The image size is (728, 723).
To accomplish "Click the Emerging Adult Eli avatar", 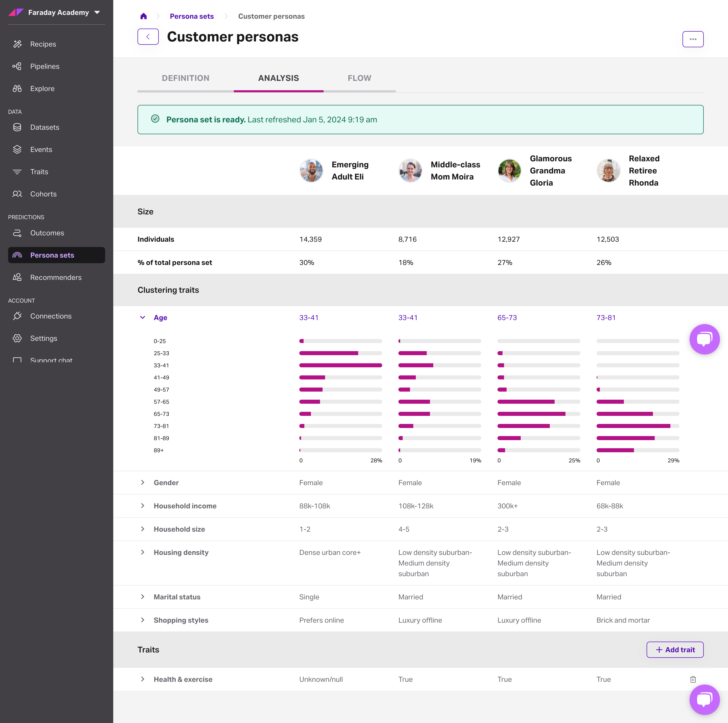I will click(x=311, y=171).
